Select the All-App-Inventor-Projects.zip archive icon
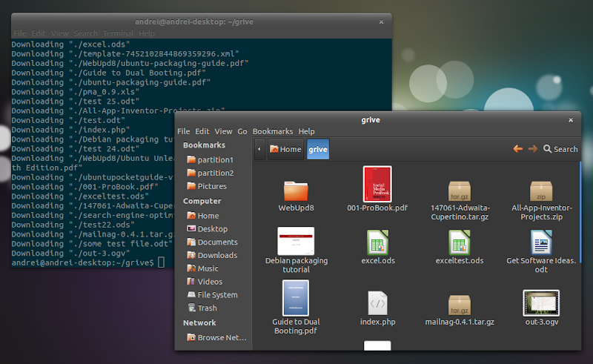Viewport: 593px width, 364px height. (x=541, y=191)
